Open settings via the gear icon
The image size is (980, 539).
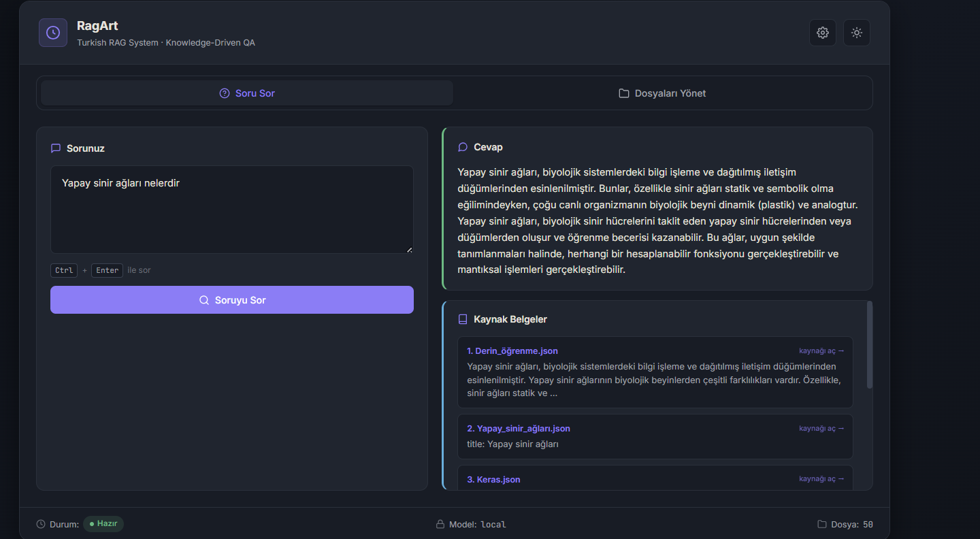tap(823, 33)
